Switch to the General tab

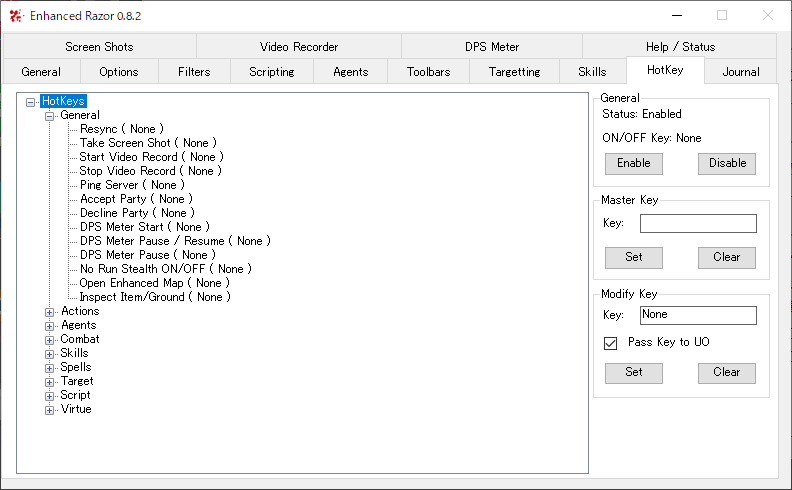pos(41,72)
